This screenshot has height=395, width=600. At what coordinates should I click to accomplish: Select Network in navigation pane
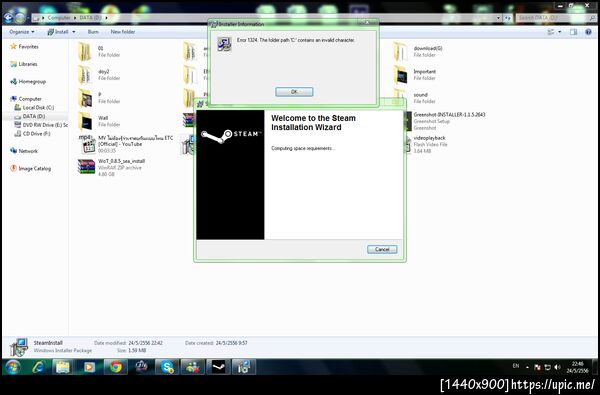click(24, 151)
